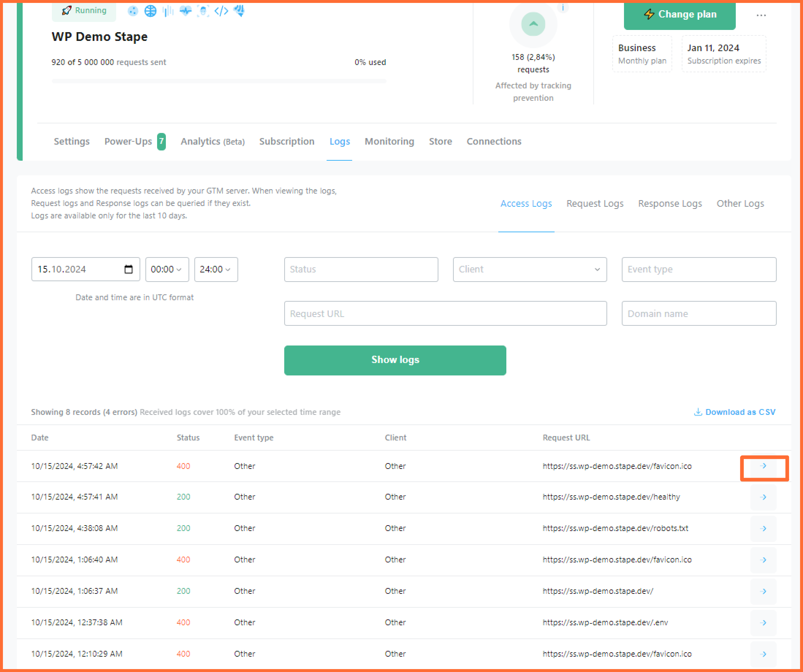Switch to the Request Logs tab
Viewport: 803px width, 672px height.
click(594, 203)
